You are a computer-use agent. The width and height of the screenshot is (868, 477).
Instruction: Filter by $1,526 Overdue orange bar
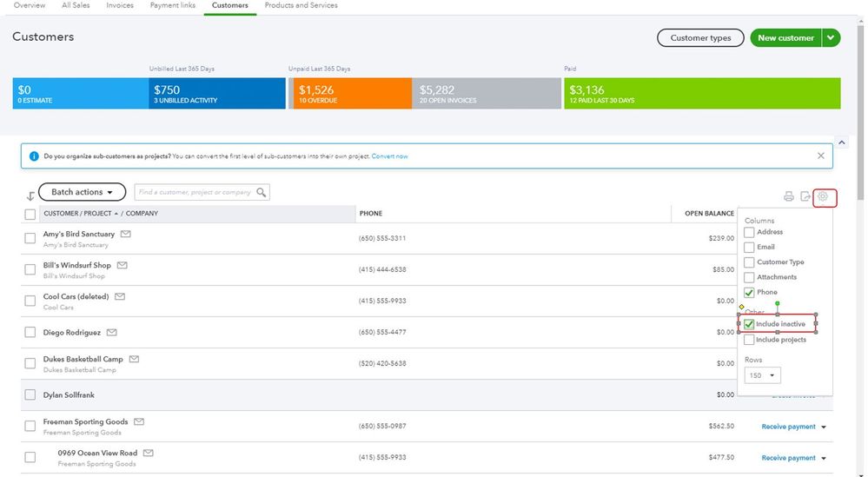352,93
